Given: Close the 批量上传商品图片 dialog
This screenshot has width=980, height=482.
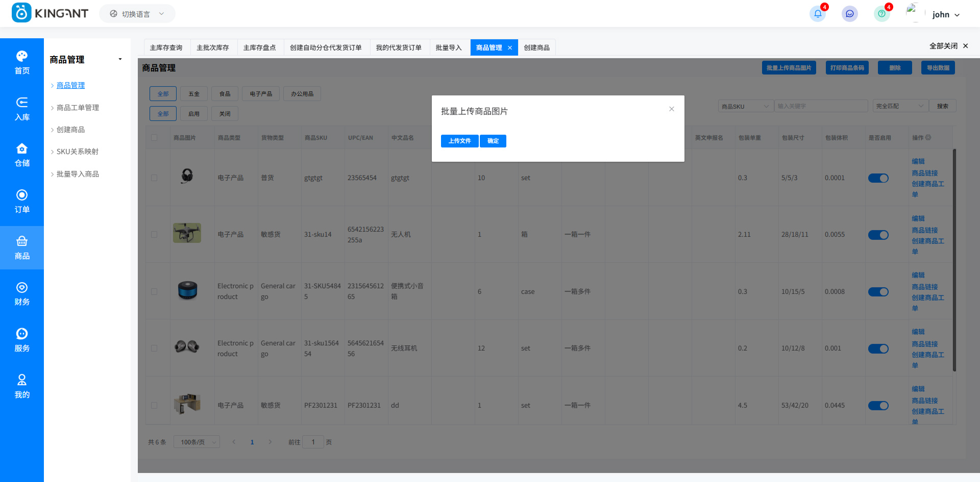Looking at the screenshot, I should 672,109.
